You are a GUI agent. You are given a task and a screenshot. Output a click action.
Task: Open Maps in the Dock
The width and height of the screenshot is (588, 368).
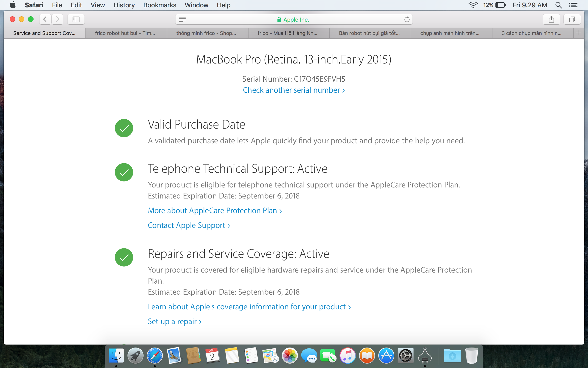click(270, 356)
